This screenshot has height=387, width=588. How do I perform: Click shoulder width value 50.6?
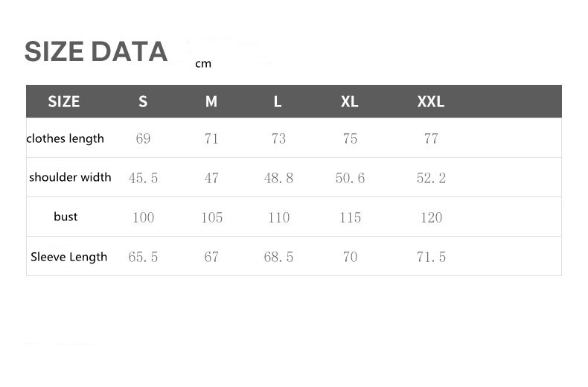pyautogui.click(x=350, y=179)
